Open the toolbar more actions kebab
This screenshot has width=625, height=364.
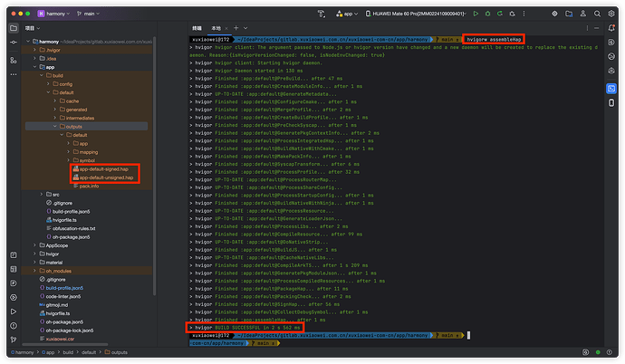coord(524,14)
